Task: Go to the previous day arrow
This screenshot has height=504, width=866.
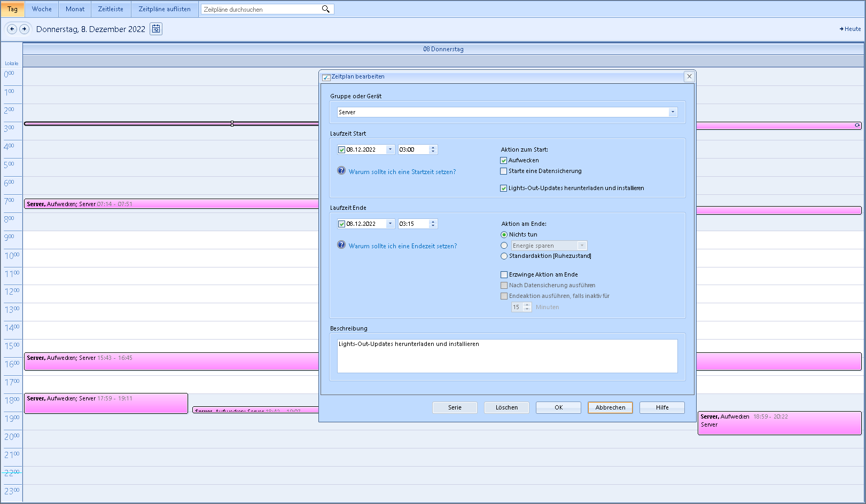Action: tap(12, 29)
